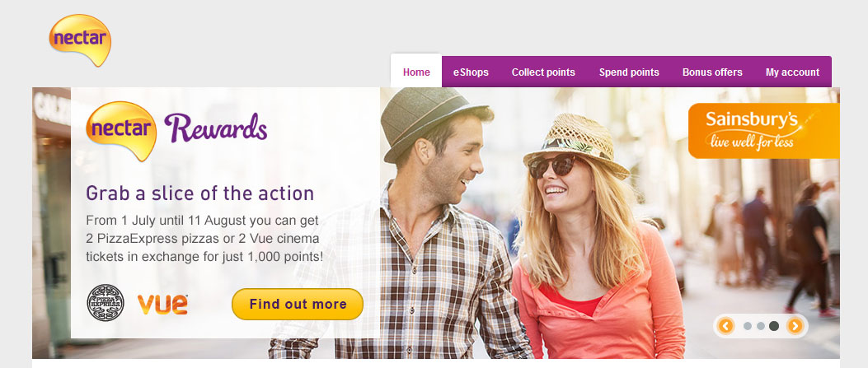Click the PizzaExpress and Vue offer description text

(x=204, y=239)
